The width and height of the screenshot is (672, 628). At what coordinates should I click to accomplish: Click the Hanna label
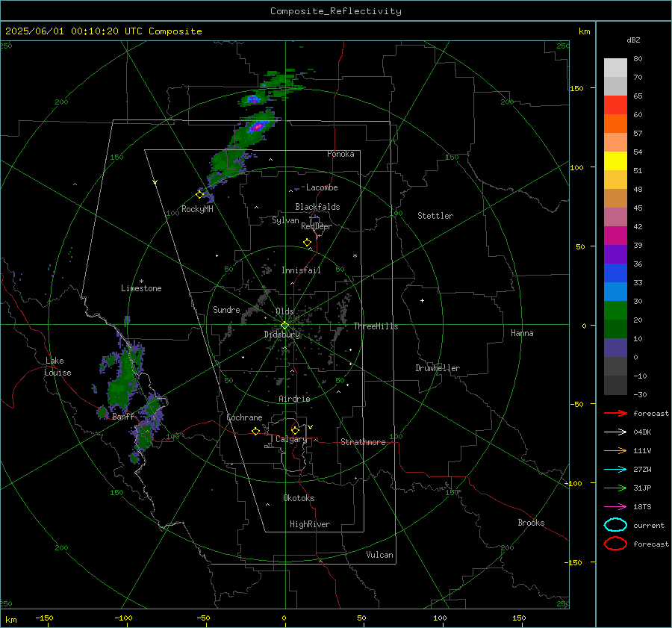coord(522,333)
